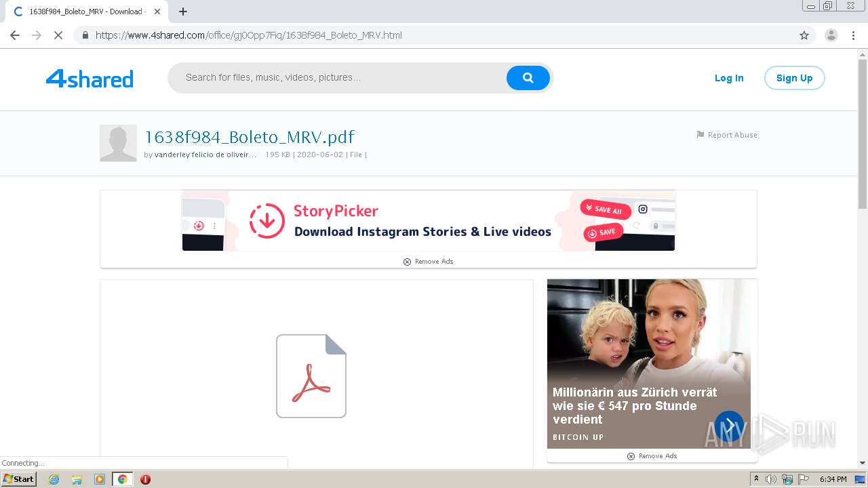
Task: Click the address bar URL
Action: pyautogui.click(x=249, y=35)
